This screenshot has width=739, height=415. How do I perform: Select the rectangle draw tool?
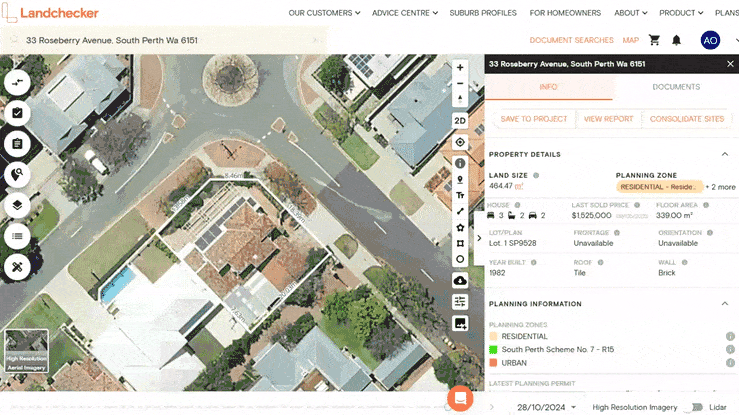(x=460, y=243)
